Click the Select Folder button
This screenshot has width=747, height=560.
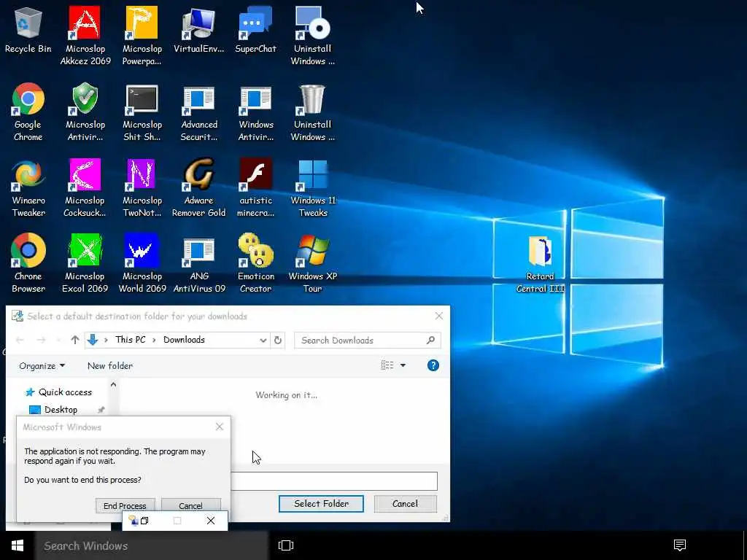(321, 504)
